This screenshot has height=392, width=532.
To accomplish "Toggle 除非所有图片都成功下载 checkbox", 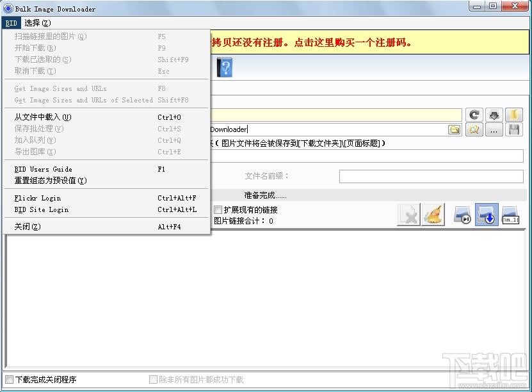I will coord(154,379).
